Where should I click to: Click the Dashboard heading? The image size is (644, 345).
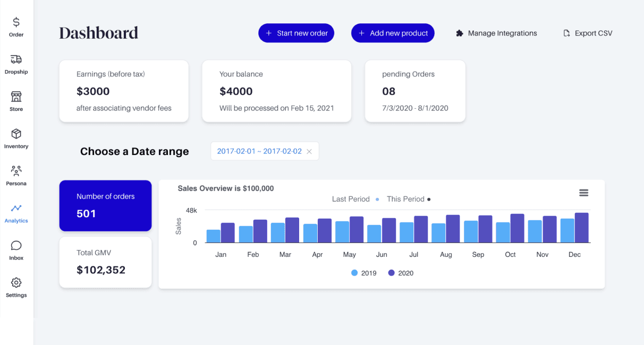(x=99, y=33)
